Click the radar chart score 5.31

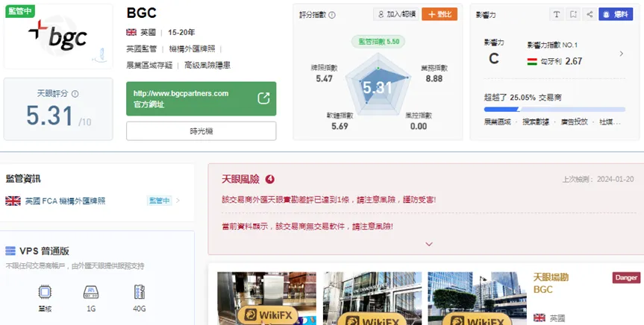click(x=378, y=88)
